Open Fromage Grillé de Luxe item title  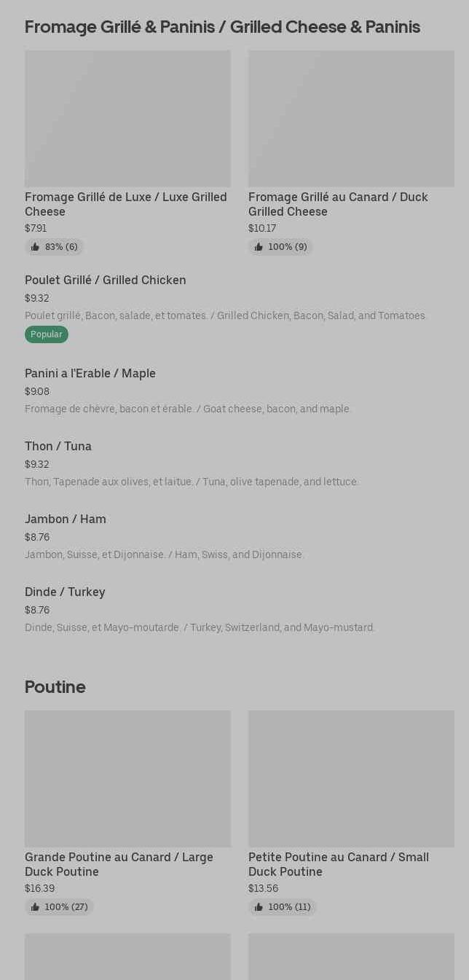[126, 204]
